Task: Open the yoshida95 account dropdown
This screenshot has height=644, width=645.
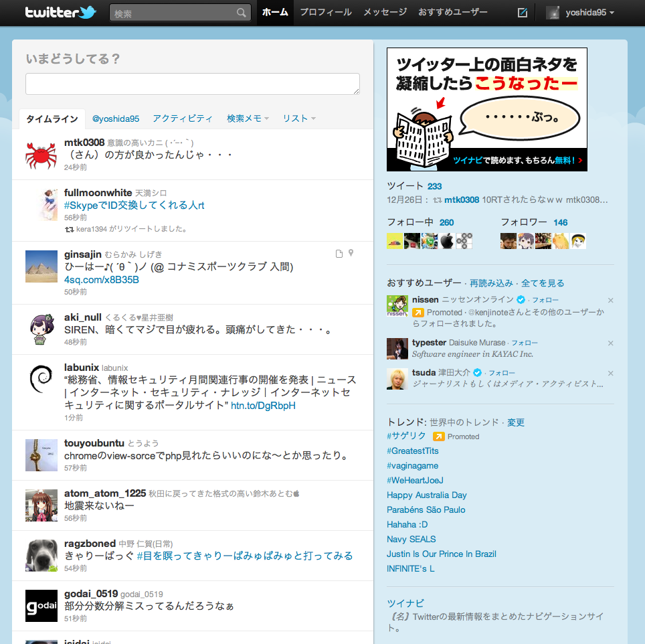Action: [x=580, y=13]
